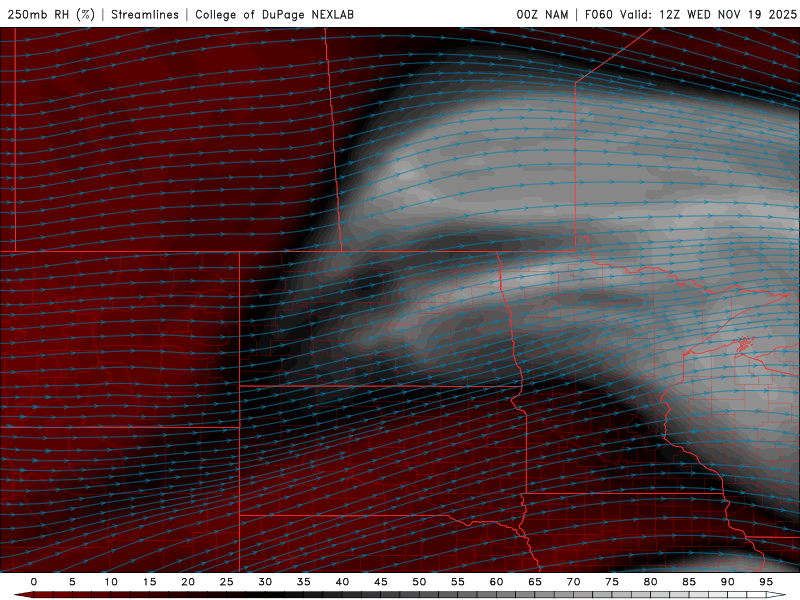The width and height of the screenshot is (800, 600).
Task: Click the white high-end colorbar arrow
Action: click(776, 595)
